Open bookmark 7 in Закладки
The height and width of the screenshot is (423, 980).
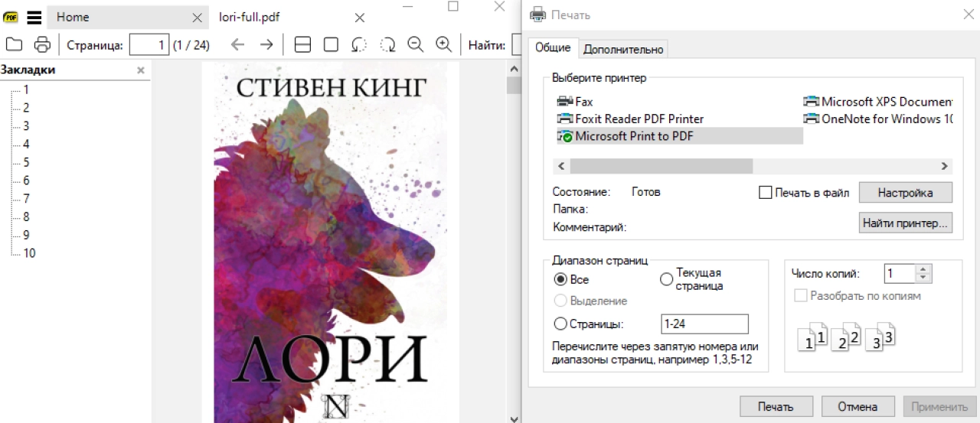pos(26,199)
